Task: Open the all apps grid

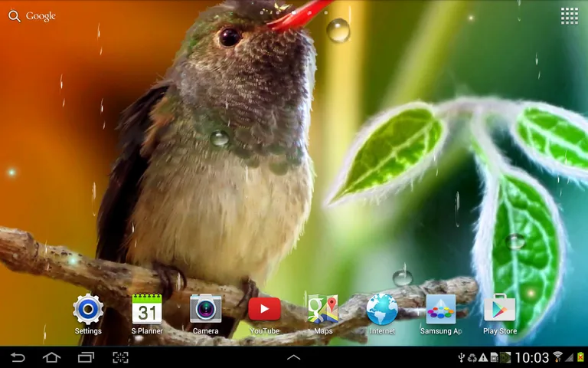Action: [x=570, y=16]
